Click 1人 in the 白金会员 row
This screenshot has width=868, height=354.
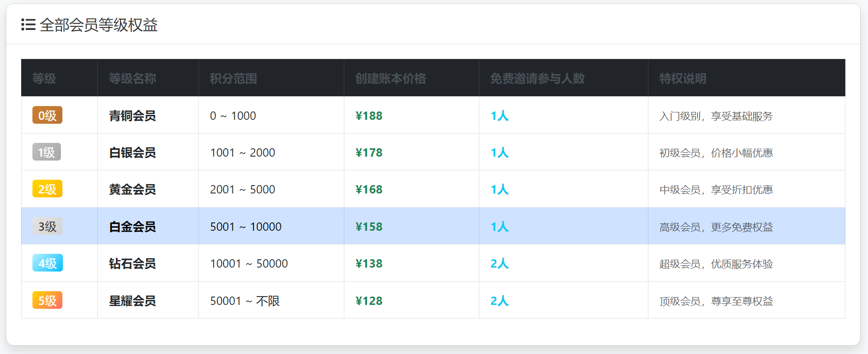tap(500, 227)
